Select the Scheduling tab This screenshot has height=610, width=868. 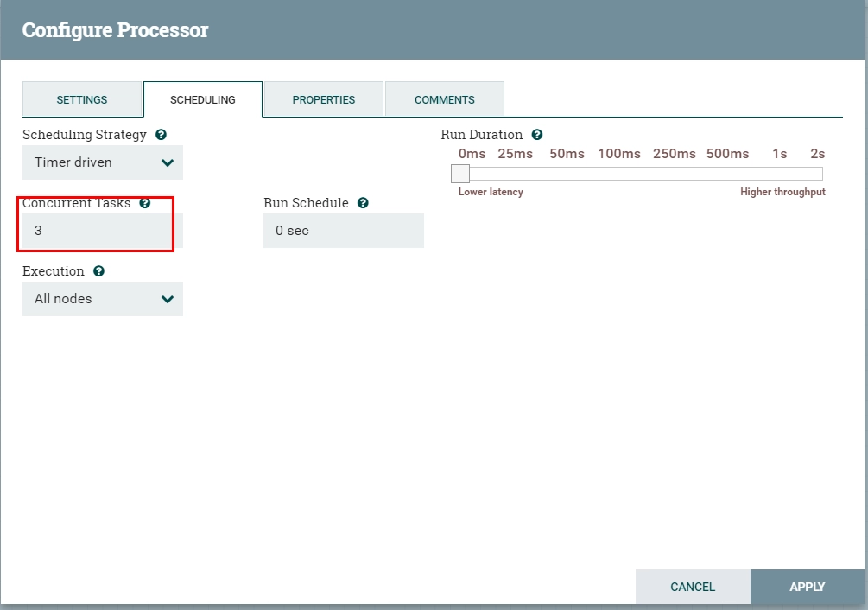coord(203,99)
